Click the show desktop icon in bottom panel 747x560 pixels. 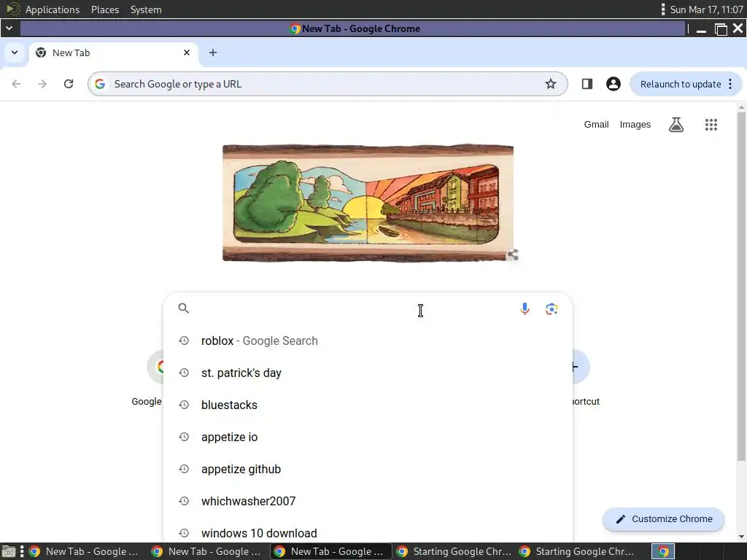pos(9,551)
